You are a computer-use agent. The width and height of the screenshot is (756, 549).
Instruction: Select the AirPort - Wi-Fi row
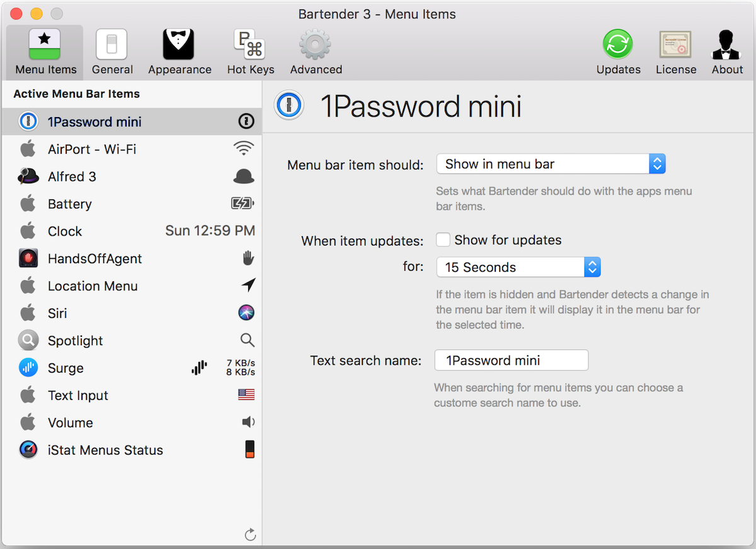tap(132, 149)
